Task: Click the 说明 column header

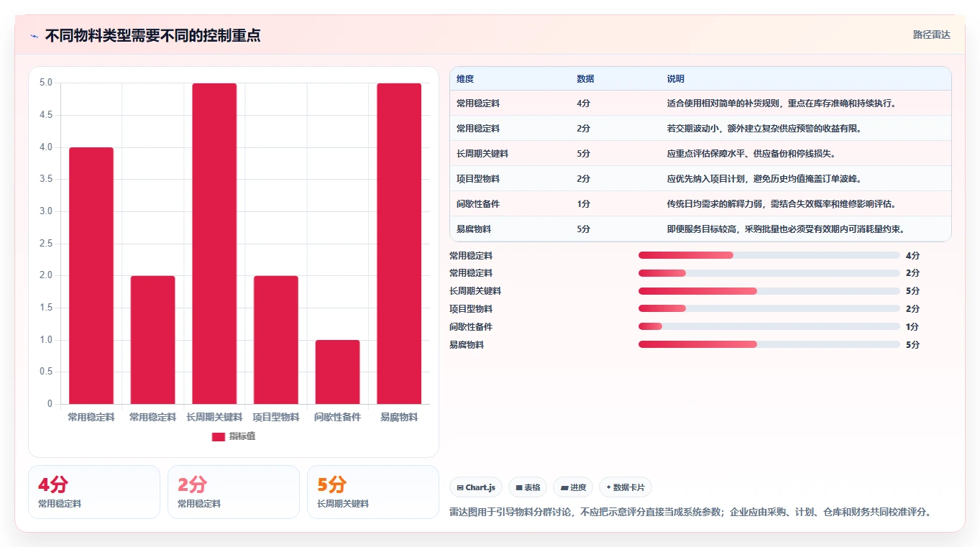Action: tap(676, 79)
